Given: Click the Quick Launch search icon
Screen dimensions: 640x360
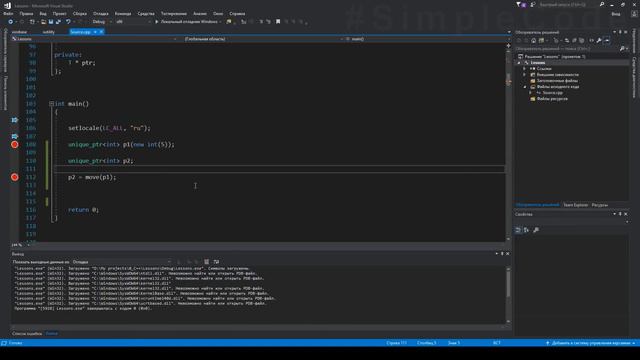Looking at the screenshot, I should pyautogui.click(x=602, y=4).
